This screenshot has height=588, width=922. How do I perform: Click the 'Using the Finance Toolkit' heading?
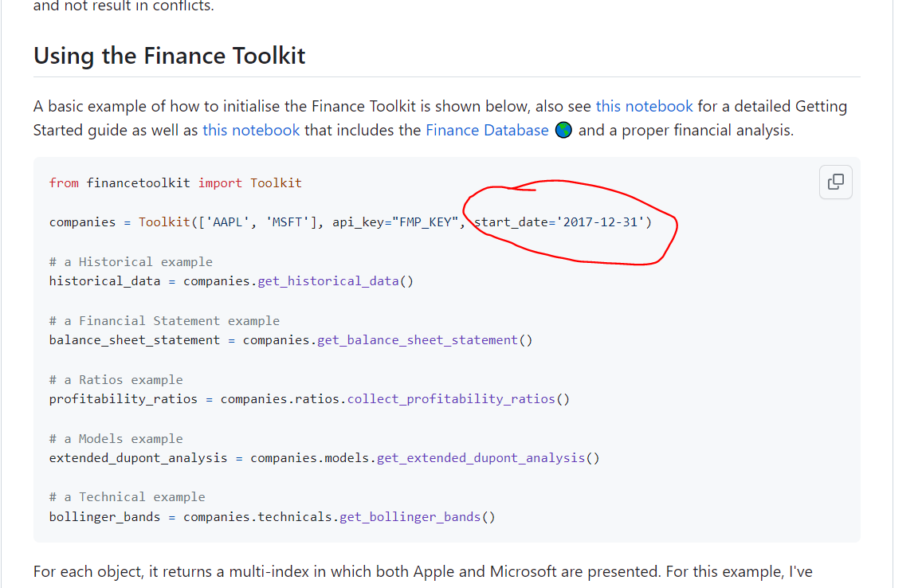(170, 56)
